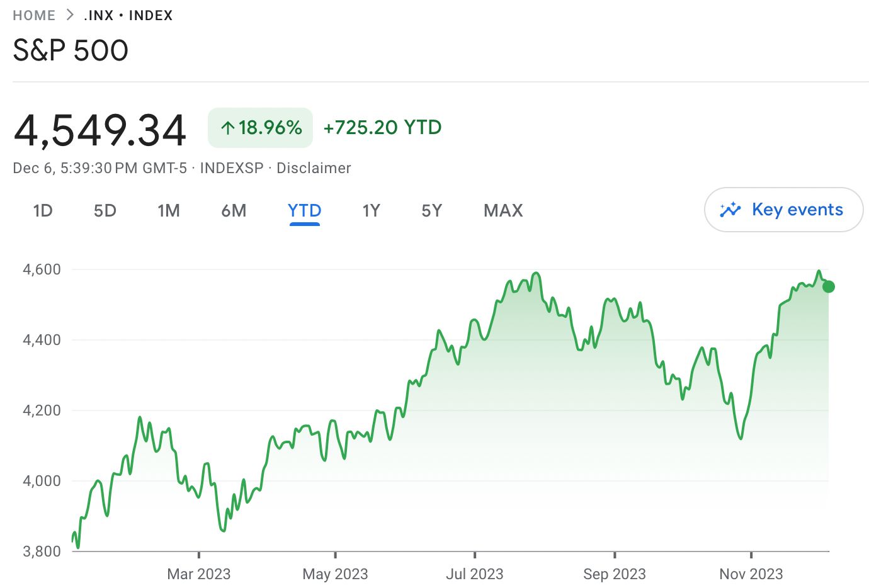Open the Key events button
Image resolution: width=869 pixels, height=588 pixels.
point(783,210)
